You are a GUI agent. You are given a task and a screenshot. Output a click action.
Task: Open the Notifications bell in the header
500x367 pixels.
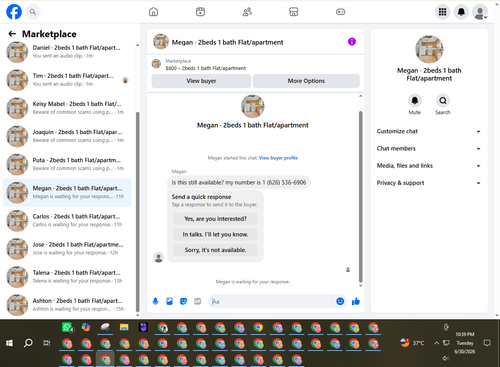(461, 12)
